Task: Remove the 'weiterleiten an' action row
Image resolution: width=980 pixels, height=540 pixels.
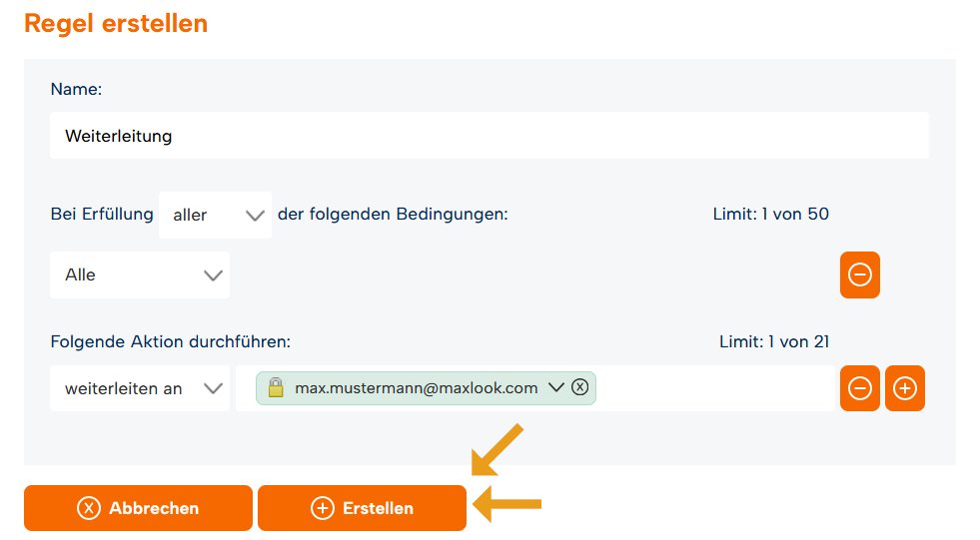Action: pyautogui.click(x=859, y=388)
